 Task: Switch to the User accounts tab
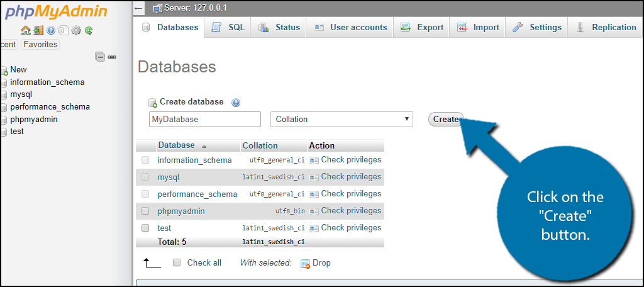pos(350,27)
